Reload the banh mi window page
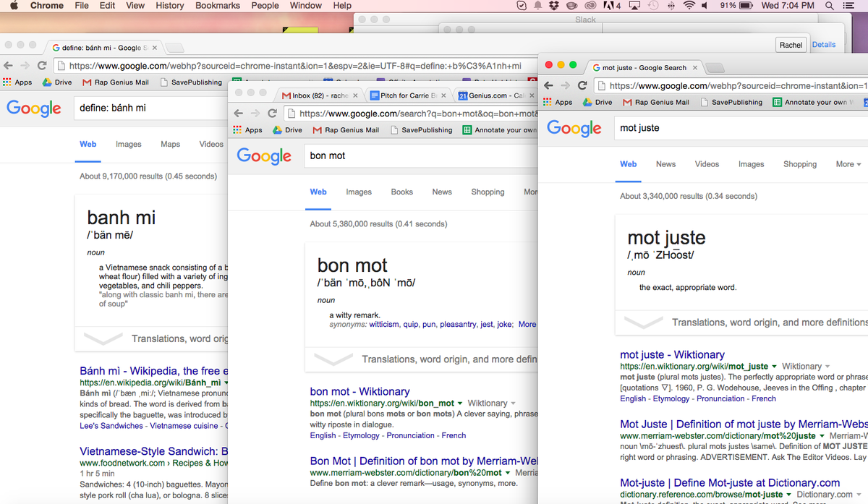Screen dimensions: 868x504 [43, 65]
